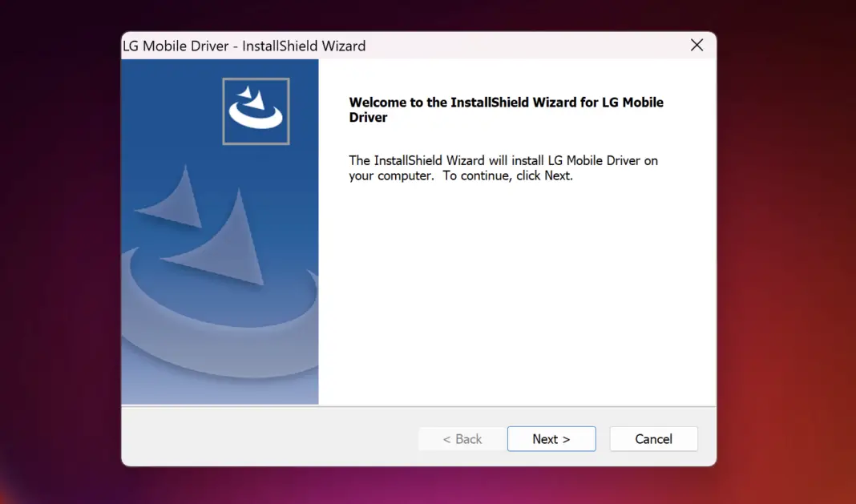Viewport: 856px width, 504px height.
Task: Close the InstallShield Wizard window
Action: pos(697,45)
